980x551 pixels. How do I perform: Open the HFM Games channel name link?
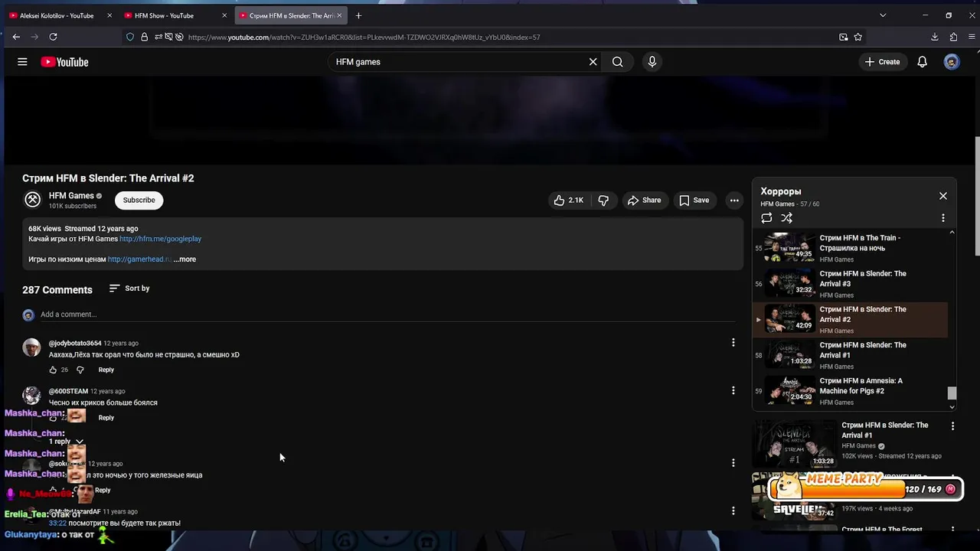[71, 196]
